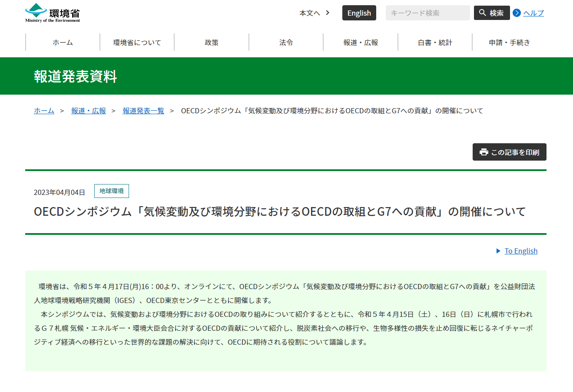Click the printer icon on print button

tap(484, 152)
